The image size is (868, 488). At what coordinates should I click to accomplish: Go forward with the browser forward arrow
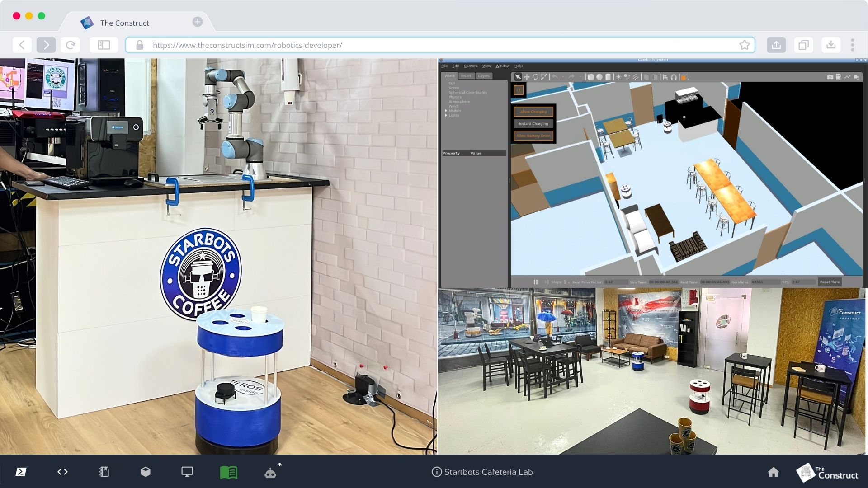46,45
